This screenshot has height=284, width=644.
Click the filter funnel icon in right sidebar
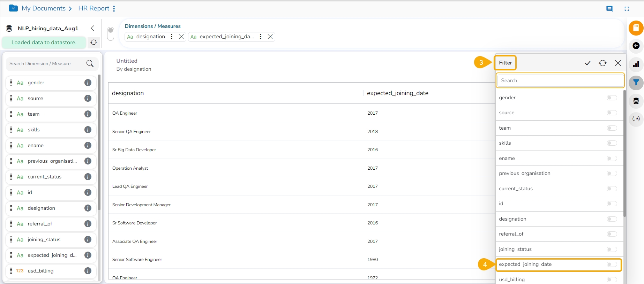(636, 83)
